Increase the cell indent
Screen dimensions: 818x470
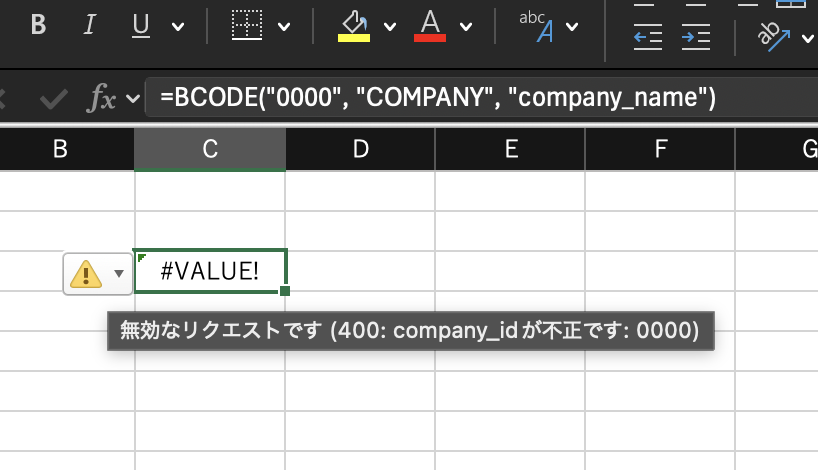tap(695, 37)
